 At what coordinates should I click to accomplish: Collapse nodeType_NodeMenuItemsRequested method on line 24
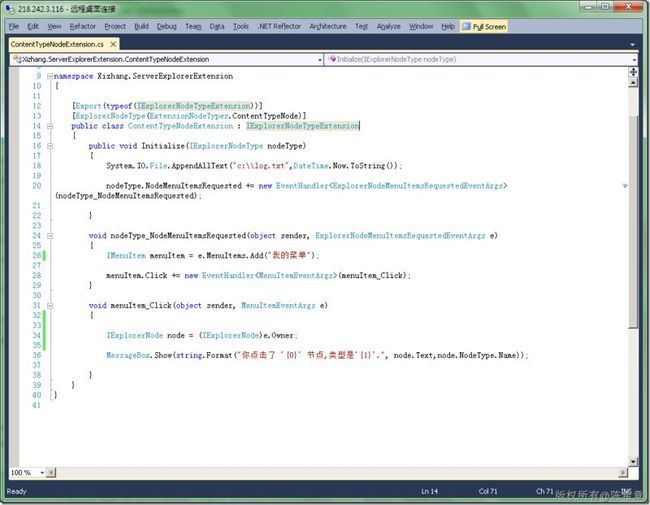50,236
